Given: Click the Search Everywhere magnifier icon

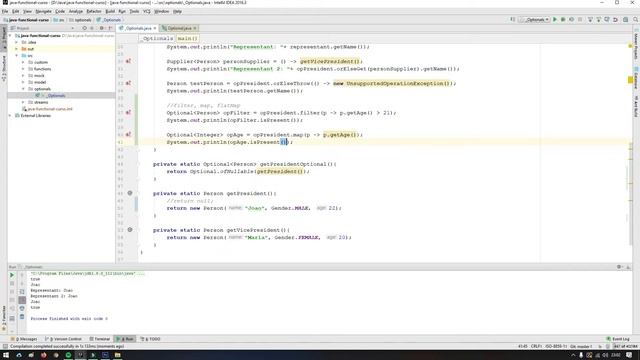Looking at the screenshot, I should (636, 20).
